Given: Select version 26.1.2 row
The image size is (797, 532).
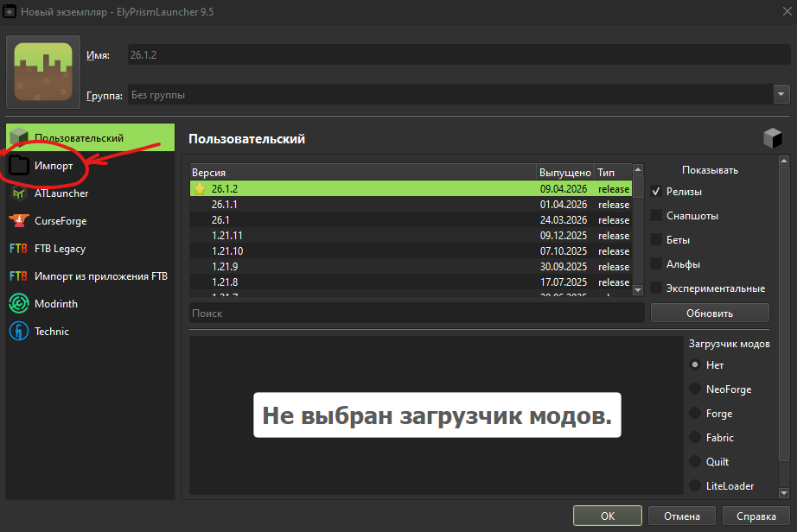Looking at the screenshot, I should (x=411, y=189).
